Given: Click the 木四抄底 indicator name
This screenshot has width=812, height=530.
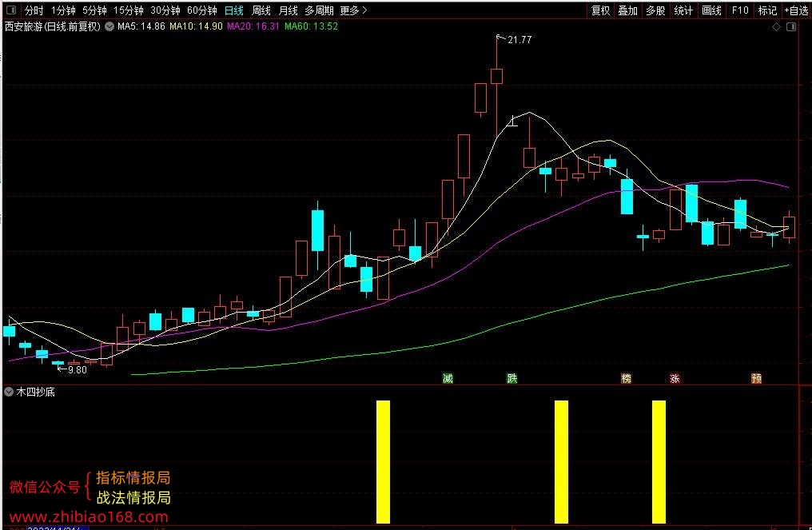Looking at the screenshot, I should coord(36,393).
